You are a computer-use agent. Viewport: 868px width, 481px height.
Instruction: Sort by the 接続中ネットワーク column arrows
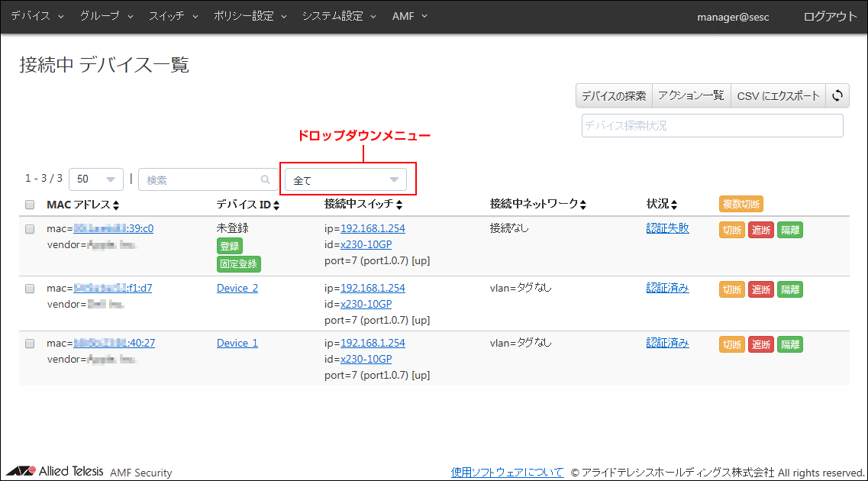583,205
